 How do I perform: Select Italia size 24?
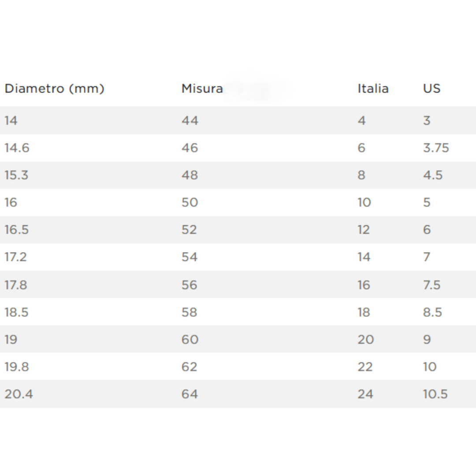(x=365, y=394)
